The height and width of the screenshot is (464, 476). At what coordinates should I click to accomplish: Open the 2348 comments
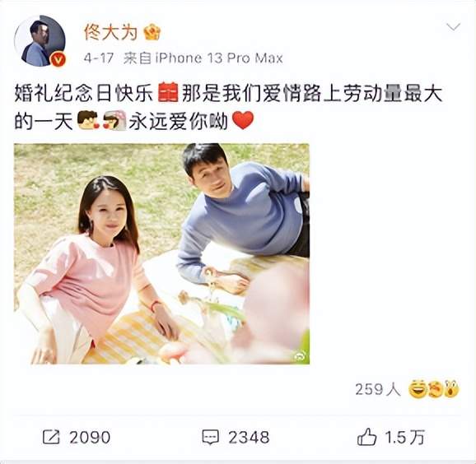click(x=249, y=438)
